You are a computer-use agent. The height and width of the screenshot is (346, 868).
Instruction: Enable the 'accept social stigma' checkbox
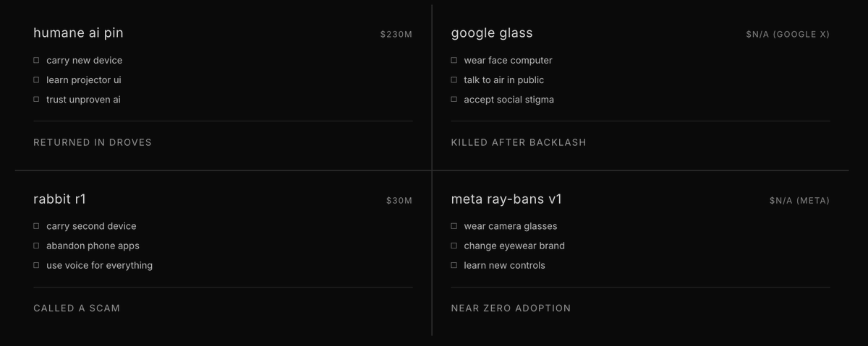(454, 100)
